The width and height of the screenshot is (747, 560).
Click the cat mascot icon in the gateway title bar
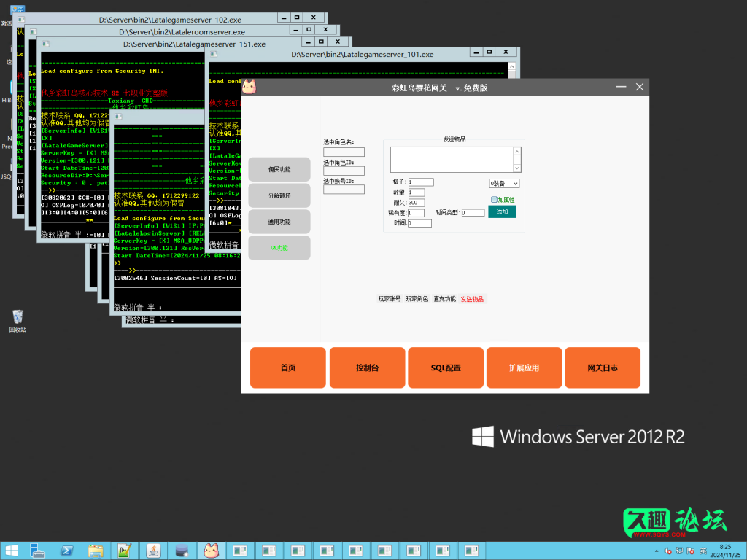click(249, 86)
